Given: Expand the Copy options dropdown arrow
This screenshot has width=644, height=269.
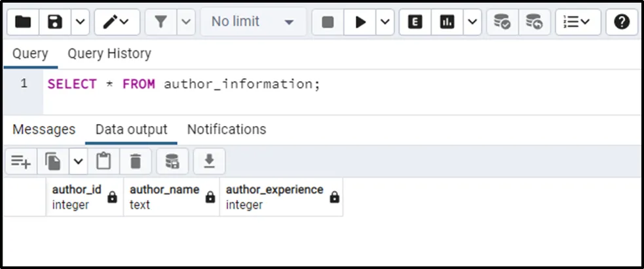Looking at the screenshot, I should [x=78, y=161].
